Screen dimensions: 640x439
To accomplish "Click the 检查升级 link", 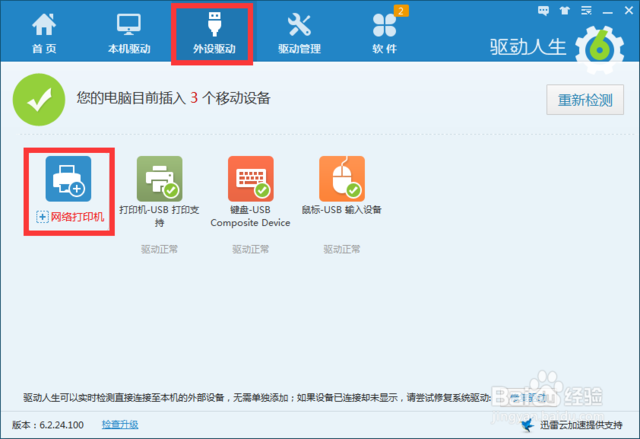I will [x=120, y=425].
